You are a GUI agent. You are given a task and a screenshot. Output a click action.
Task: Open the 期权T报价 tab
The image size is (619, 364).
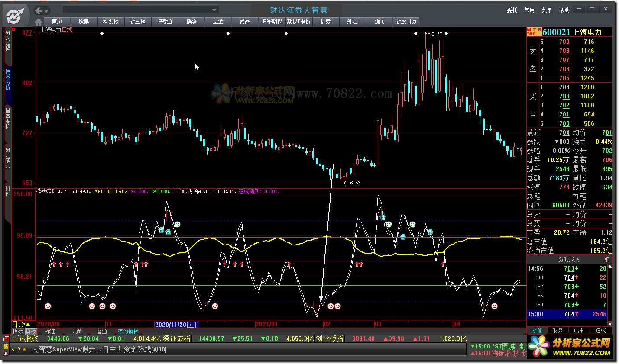[x=298, y=21]
